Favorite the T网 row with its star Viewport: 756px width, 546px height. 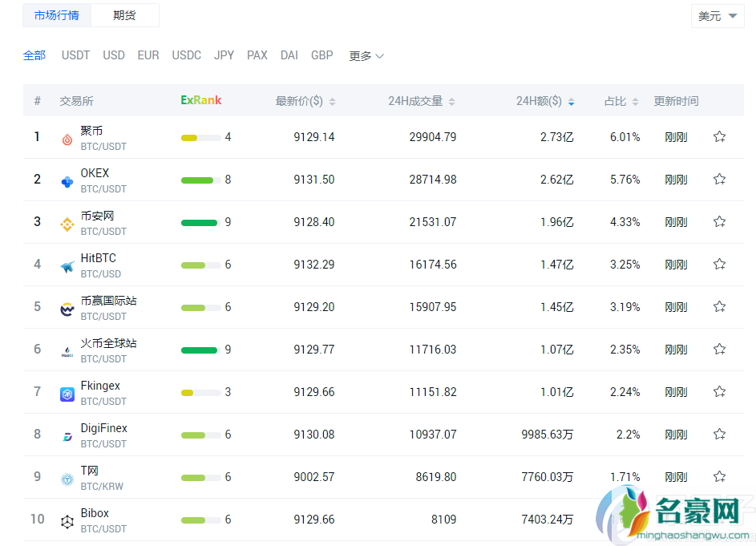tap(719, 476)
